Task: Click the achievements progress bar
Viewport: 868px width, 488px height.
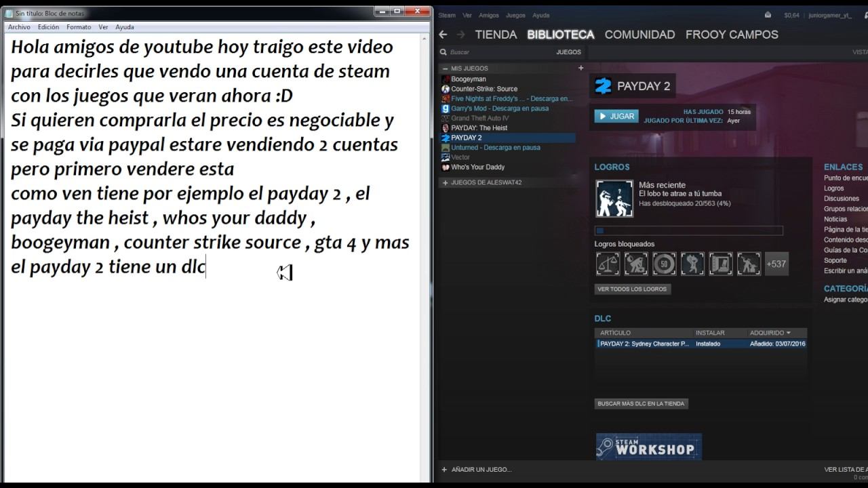Action: click(689, 230)
